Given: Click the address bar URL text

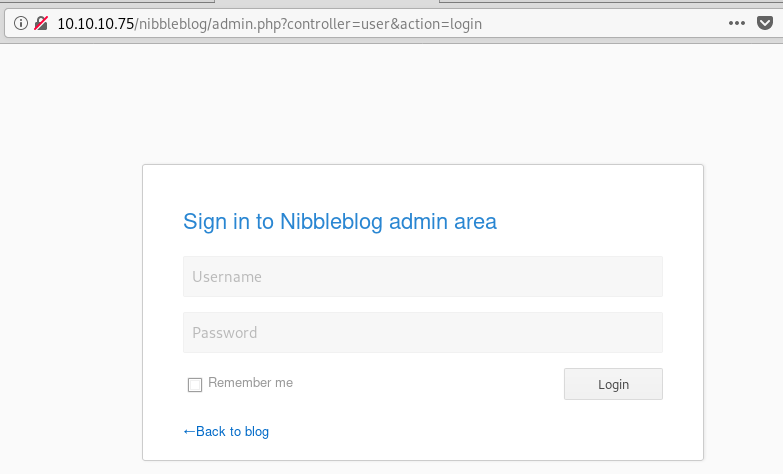Looking at the screenshot, I should tap(270, 23).
